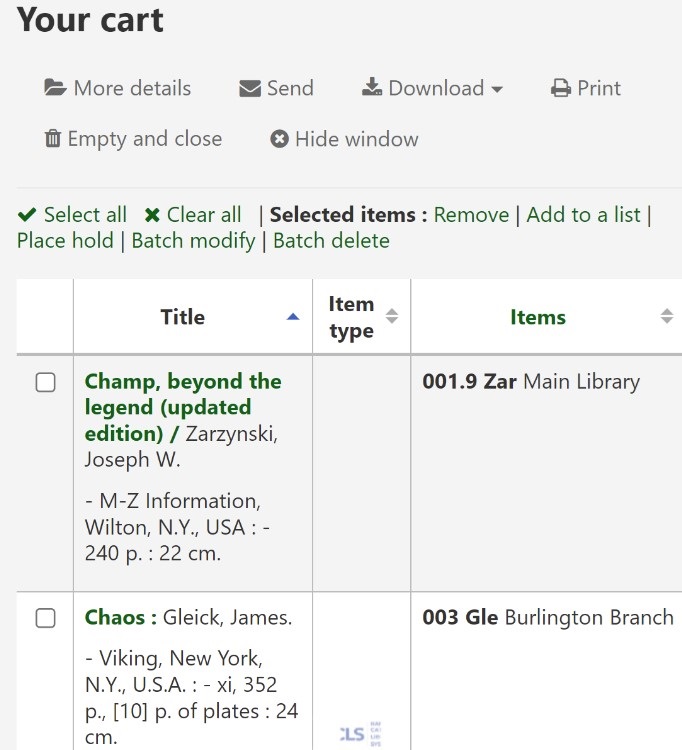Image resolution: width=682 pixels, height=750 pixels.
Task: Click the More details folder icon
Action: 55,88
